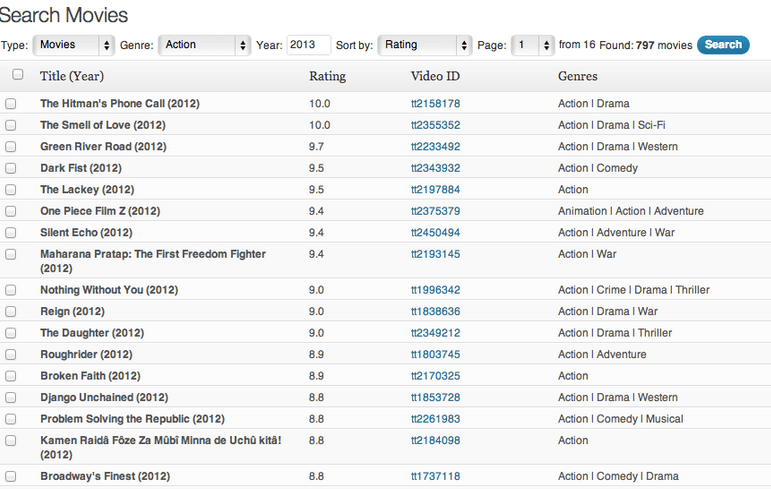Select the Roughrider (2012) checkbox
Viewport: 771px width, 489px height.
click(x=10, y=354)
